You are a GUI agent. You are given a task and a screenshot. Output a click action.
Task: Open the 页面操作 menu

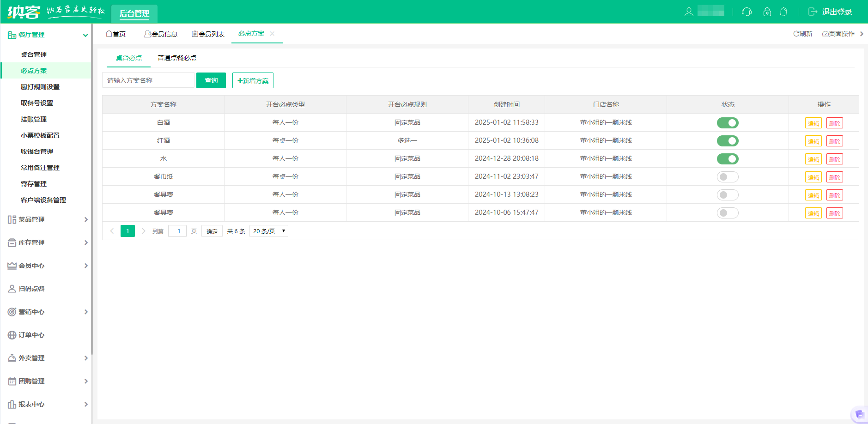(x=838, y=34)
